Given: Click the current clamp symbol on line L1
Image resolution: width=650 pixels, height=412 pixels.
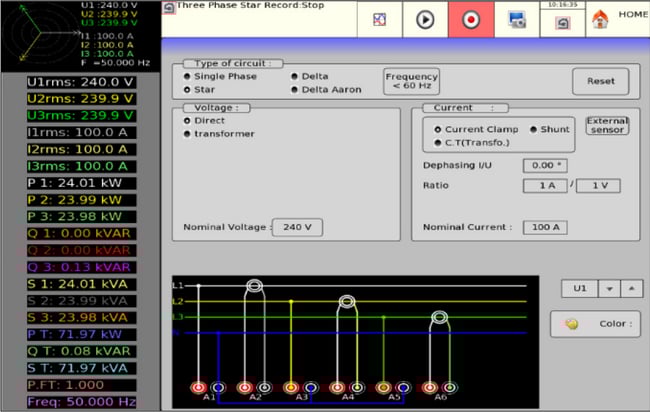Looking at the screenshot, I should point(254,286).
